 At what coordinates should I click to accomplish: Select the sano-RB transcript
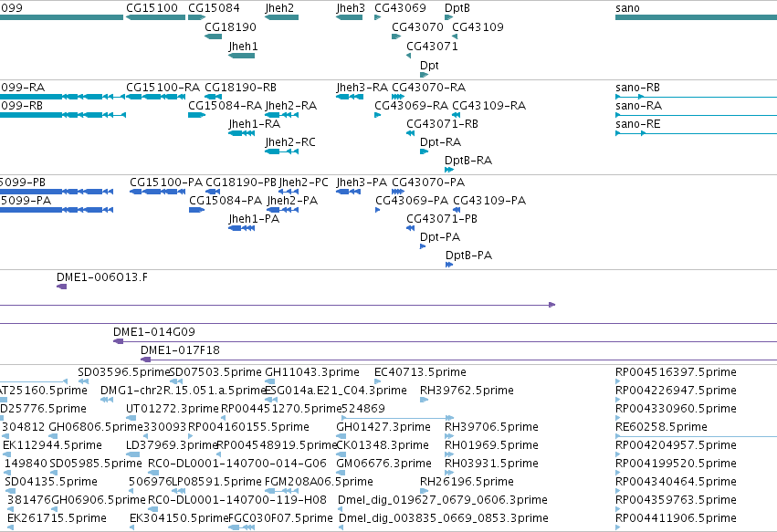pyautogui.click(x=697, y=97)
